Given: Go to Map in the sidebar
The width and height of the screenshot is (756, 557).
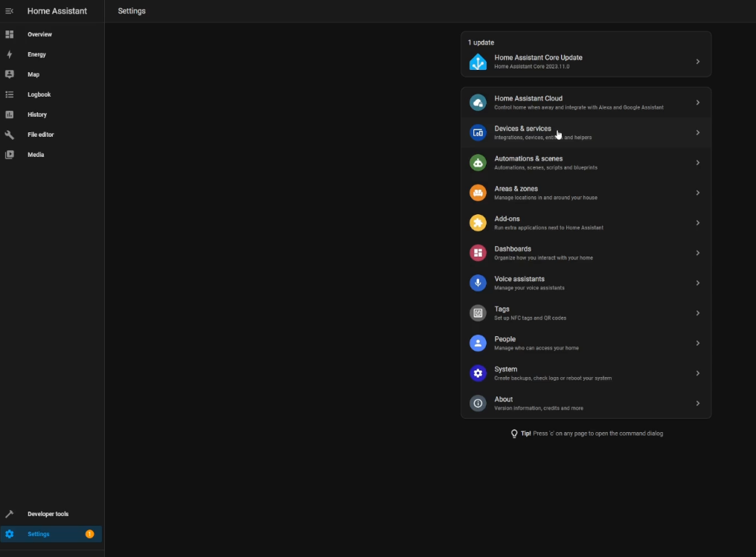Looking at the screenshot, I should [x=51, y=74].
